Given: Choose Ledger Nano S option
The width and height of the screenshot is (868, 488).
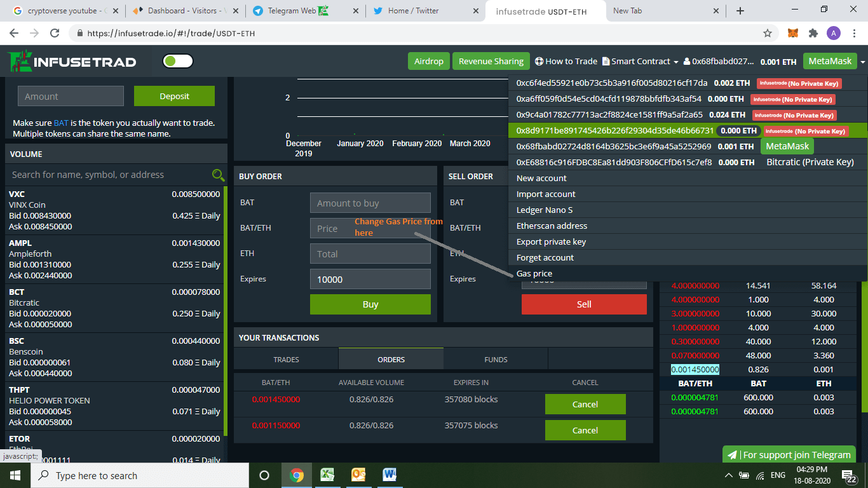Looking at the screenshot, I should click(x=688, y=210).
